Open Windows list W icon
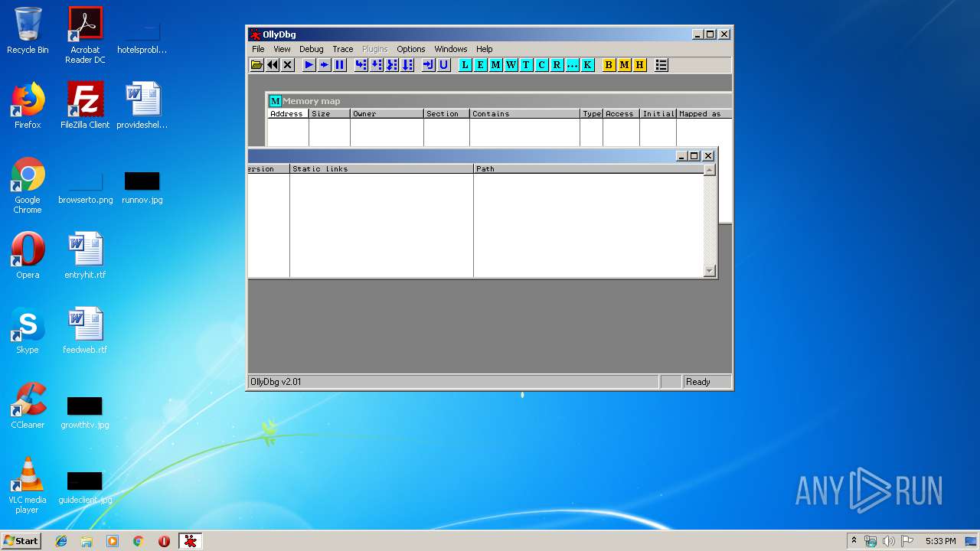Viewport: 980px width, 551px height. coord(511,65)
